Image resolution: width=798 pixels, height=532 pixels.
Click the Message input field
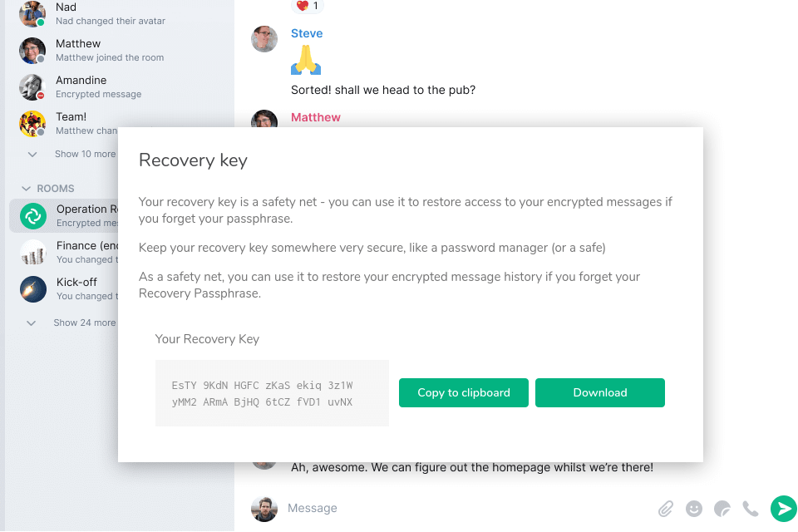click(416, 508)
